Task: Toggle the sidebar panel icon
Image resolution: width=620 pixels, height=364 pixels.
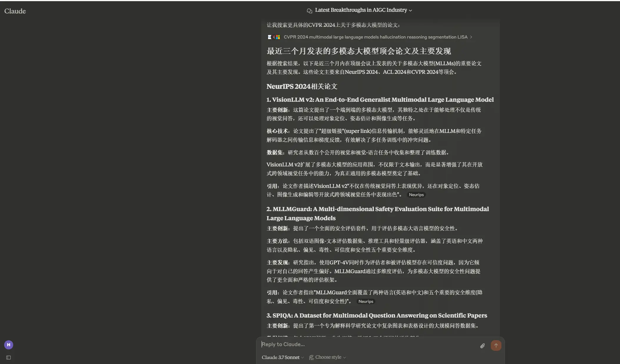Action: [x=9, y=358]
